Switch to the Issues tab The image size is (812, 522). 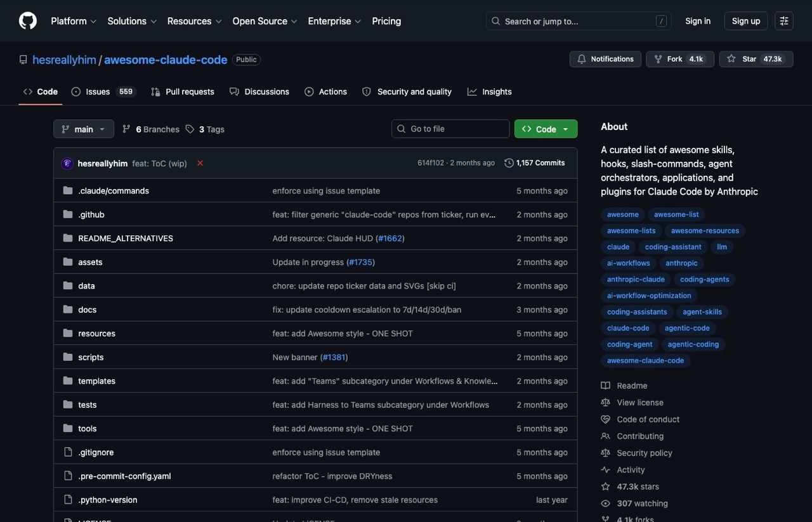point(103,92)
